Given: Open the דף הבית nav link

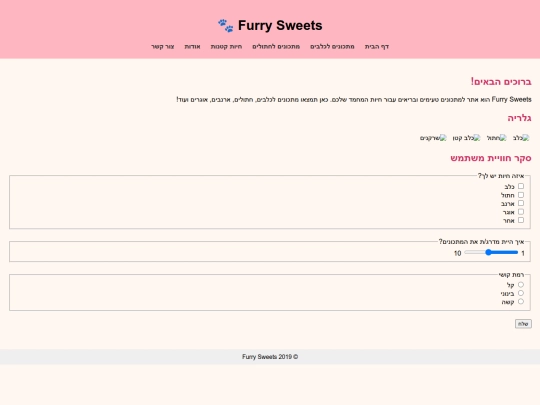Looking at the screenshot, I should click(x=377, y=46).
